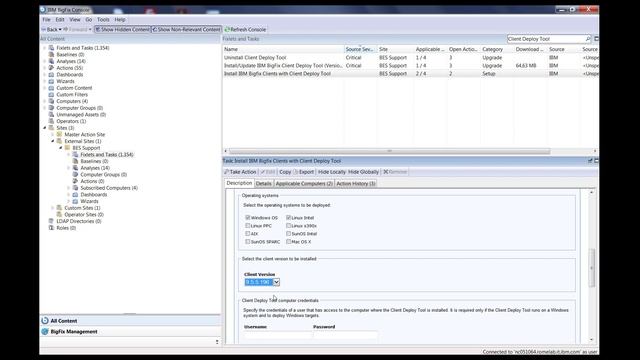
Task: Click the Computer Groups (0) top-level icon
Action: (51, 108)
